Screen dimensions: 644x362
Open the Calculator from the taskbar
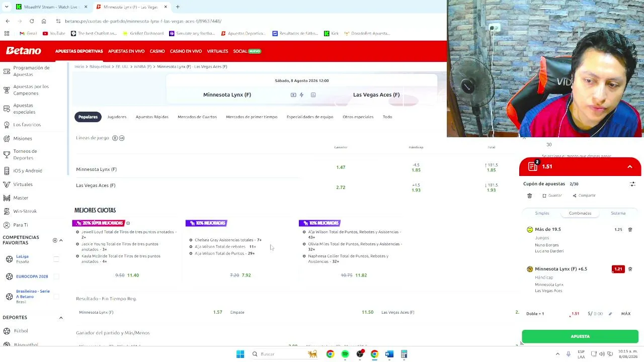(x=404, y=354)
